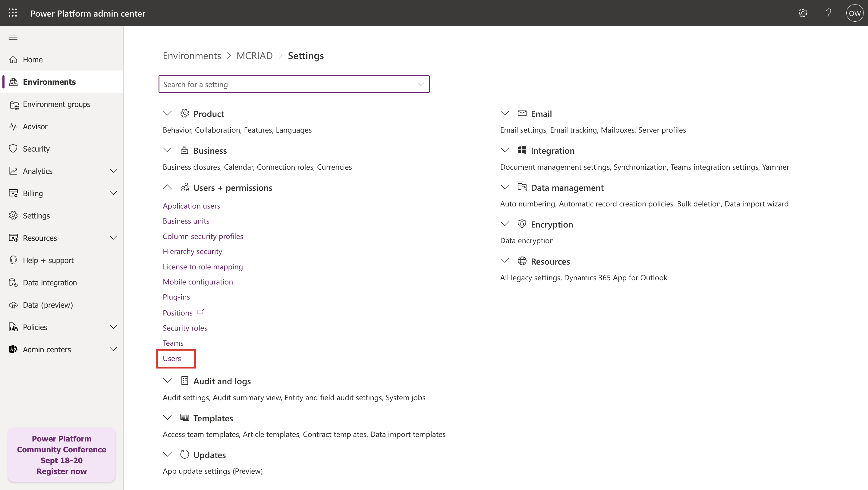Click the Email envelope icon
The image size is (868, 490).
click(x=522, y=113)
